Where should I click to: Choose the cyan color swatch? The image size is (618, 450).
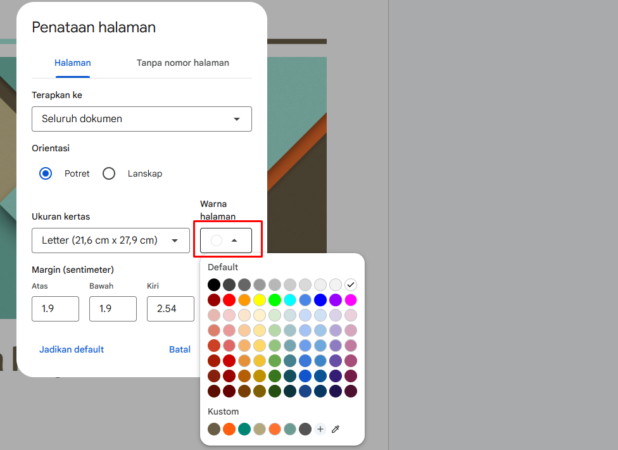click(x=290, y=300)
